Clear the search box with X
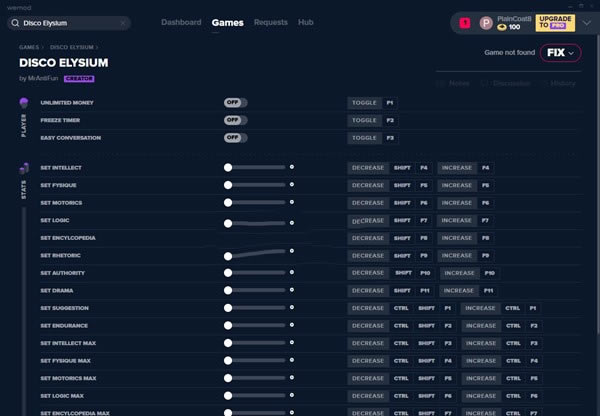 click(123, 22)
